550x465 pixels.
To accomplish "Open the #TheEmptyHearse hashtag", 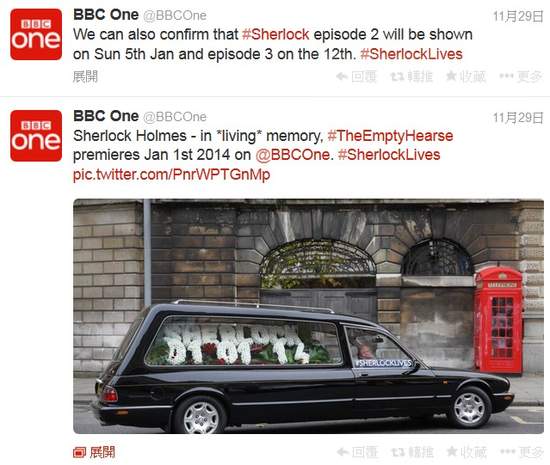I will tap(390, 136).
